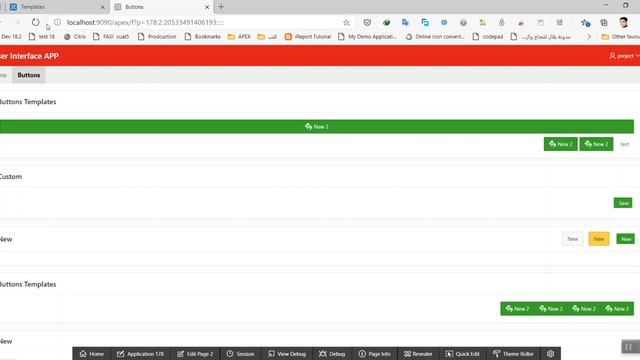
Task: Select the Buttons browser tab
Action: point(161,7)
